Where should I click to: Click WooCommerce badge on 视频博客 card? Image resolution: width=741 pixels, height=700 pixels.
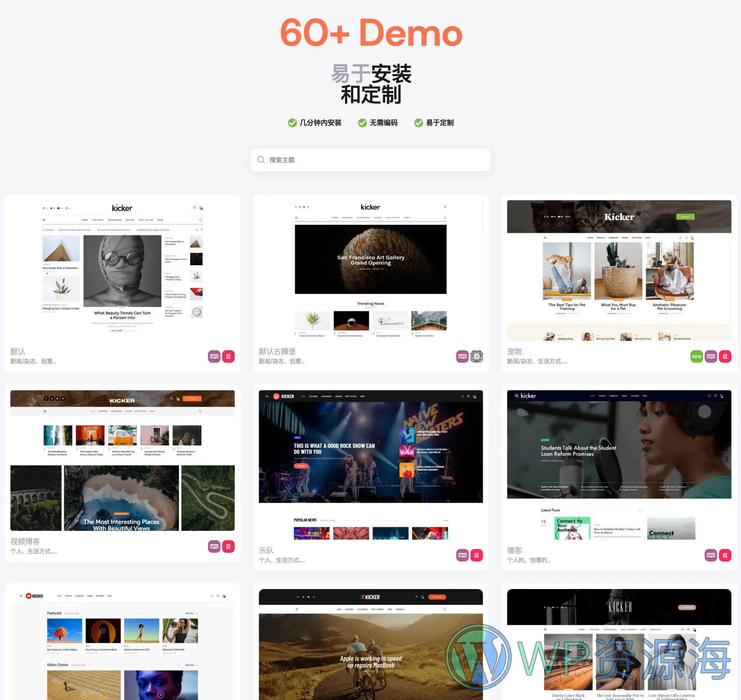[x=214, y=546]
